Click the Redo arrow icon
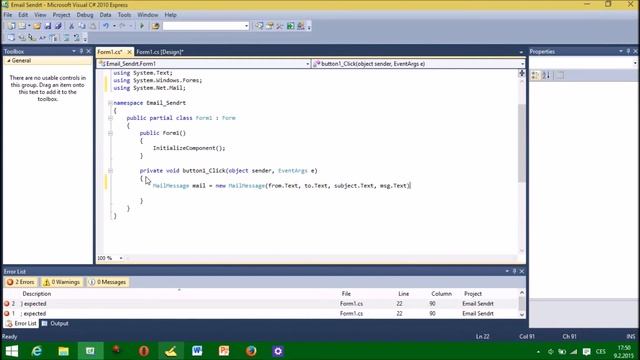Viewport: 640px width, 360px height. click(x=122, y=26)
